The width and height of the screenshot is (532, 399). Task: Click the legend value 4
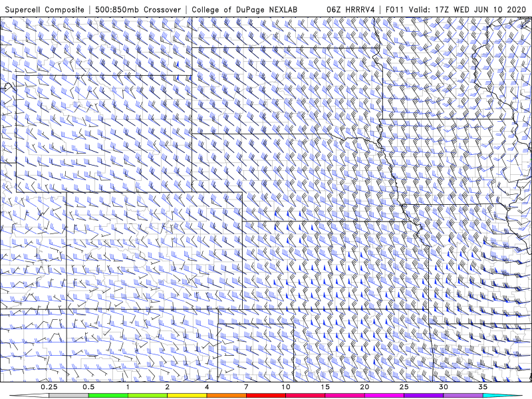point(207,387)
